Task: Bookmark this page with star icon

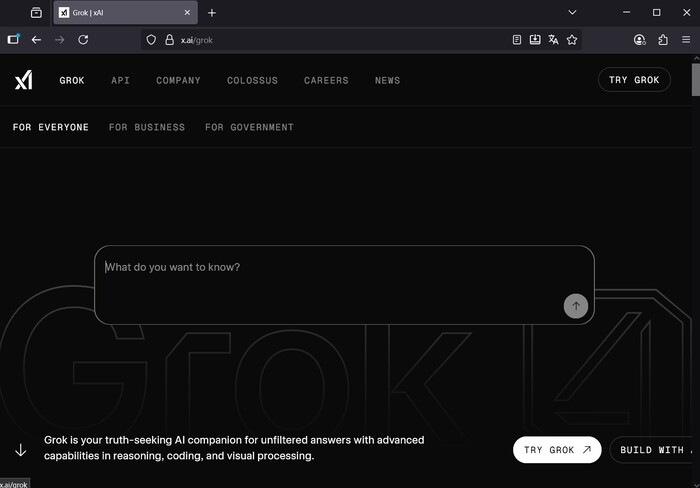Action: pos(572,40)
